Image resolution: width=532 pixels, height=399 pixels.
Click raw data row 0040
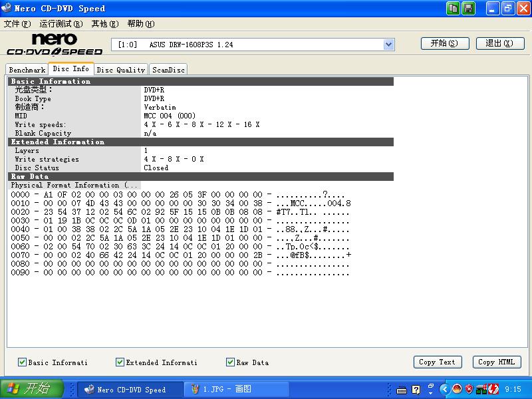(x=180, y=229)
